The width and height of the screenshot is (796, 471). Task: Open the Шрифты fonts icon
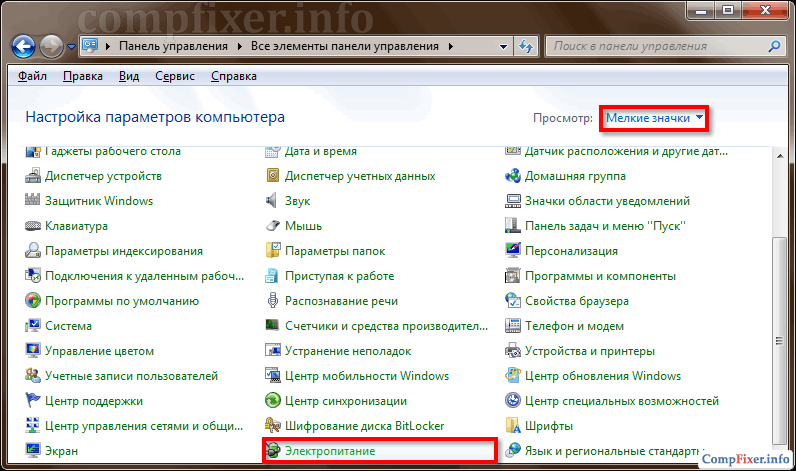click(513, 425)
